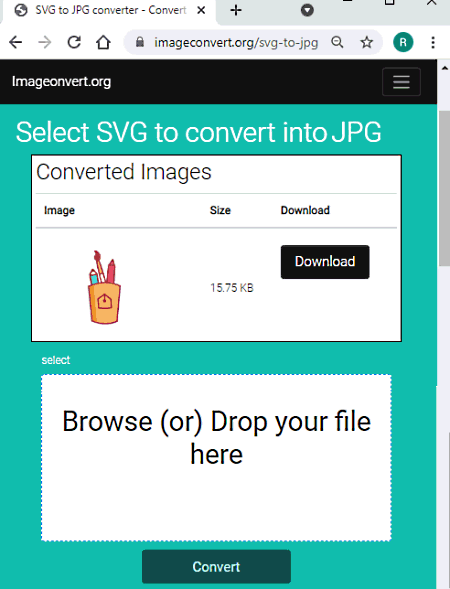Close the SVG to JPG converter tab

pos(201,10)
